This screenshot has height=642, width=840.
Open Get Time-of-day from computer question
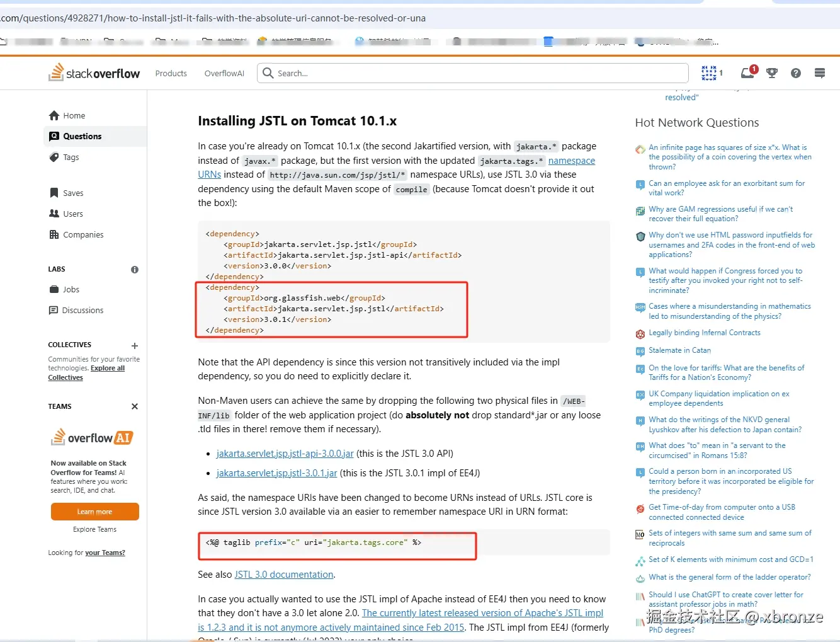722,512
